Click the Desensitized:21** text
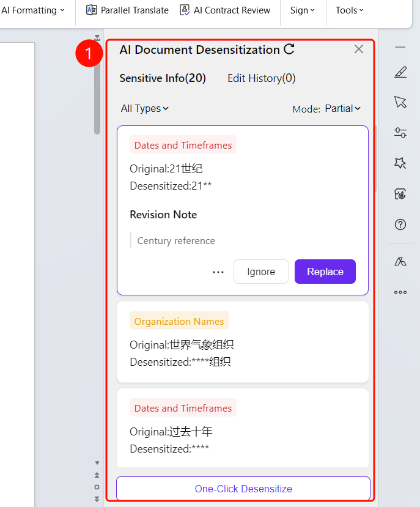This screenshot has width=420, height=507. pos(171,186)
